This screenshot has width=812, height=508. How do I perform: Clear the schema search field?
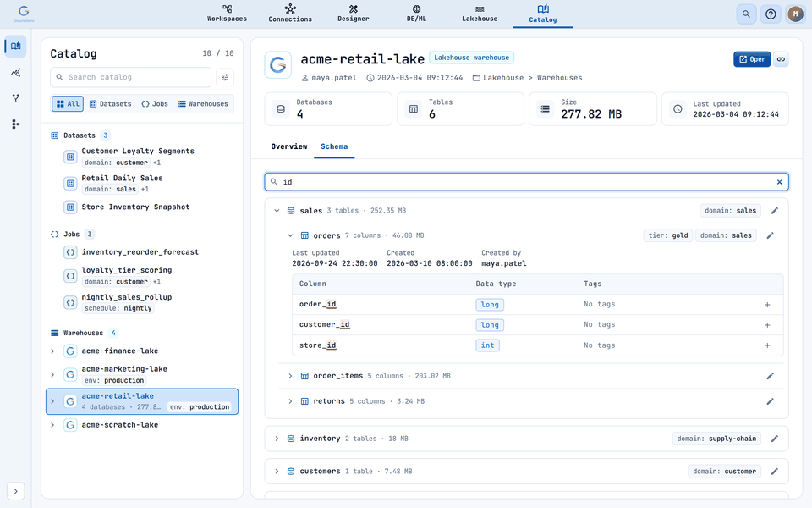click(779, 182)
